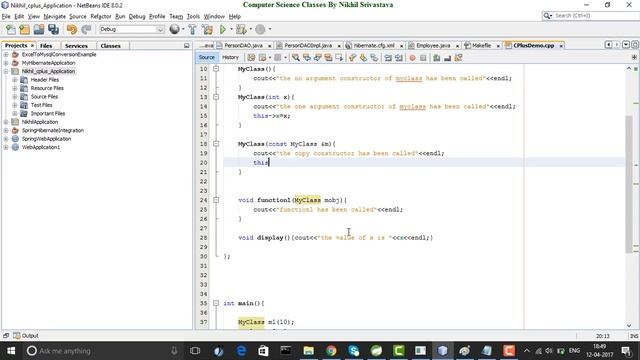
Task: Collapse the Nikhil_cplus_Application project node
Action: [6, 71]
